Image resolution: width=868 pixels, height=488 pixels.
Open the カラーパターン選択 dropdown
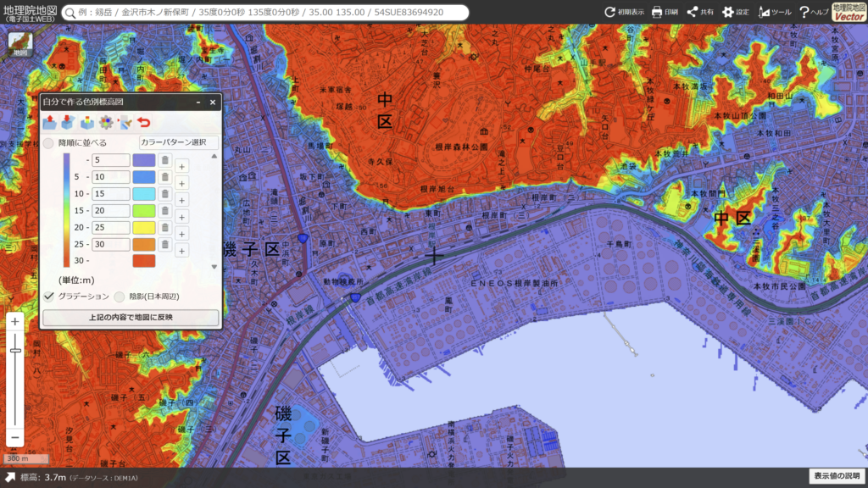tap(178, 142)
